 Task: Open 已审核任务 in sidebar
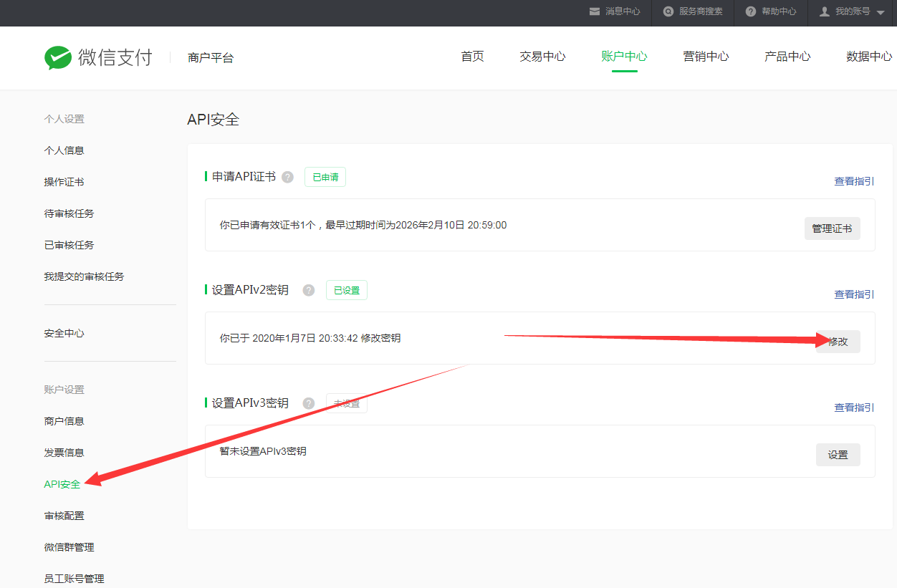[x=69, y=245]
